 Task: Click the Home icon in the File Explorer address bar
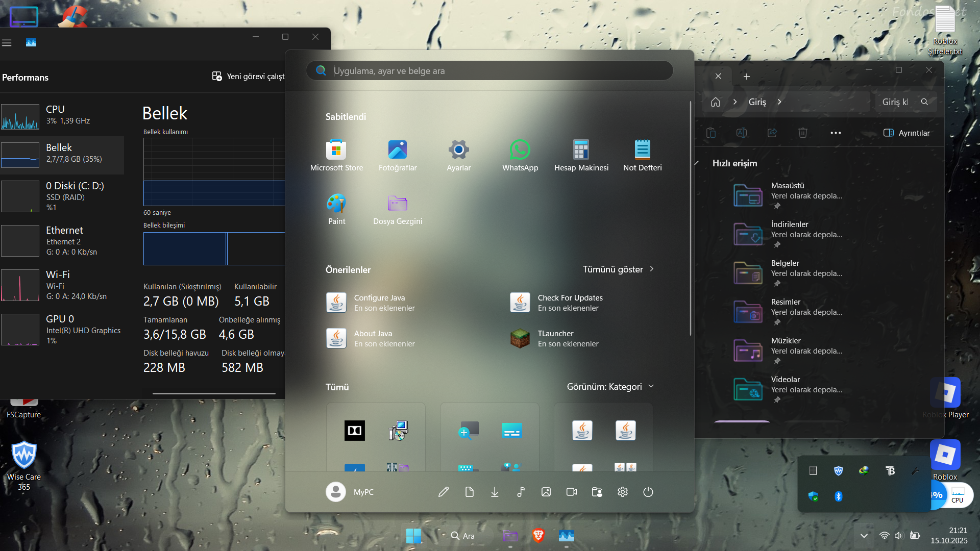click(x=716, y=102)
